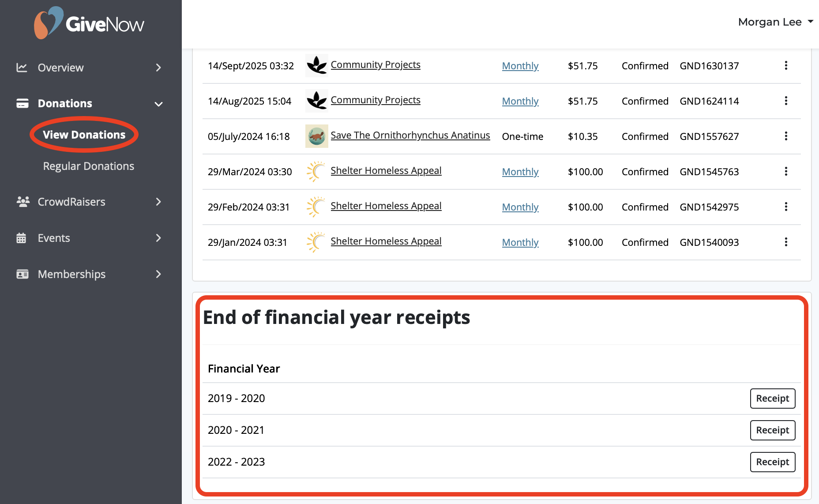Click Community Projects logo in 14/Sept/2025 row
The width and height of the screenshot is (819, 504).
(x=317, y=65)
